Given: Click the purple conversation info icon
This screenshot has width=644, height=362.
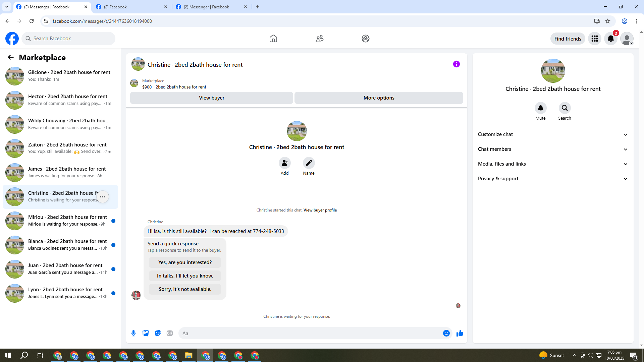Looking at the screenshot, I should 456,64.
